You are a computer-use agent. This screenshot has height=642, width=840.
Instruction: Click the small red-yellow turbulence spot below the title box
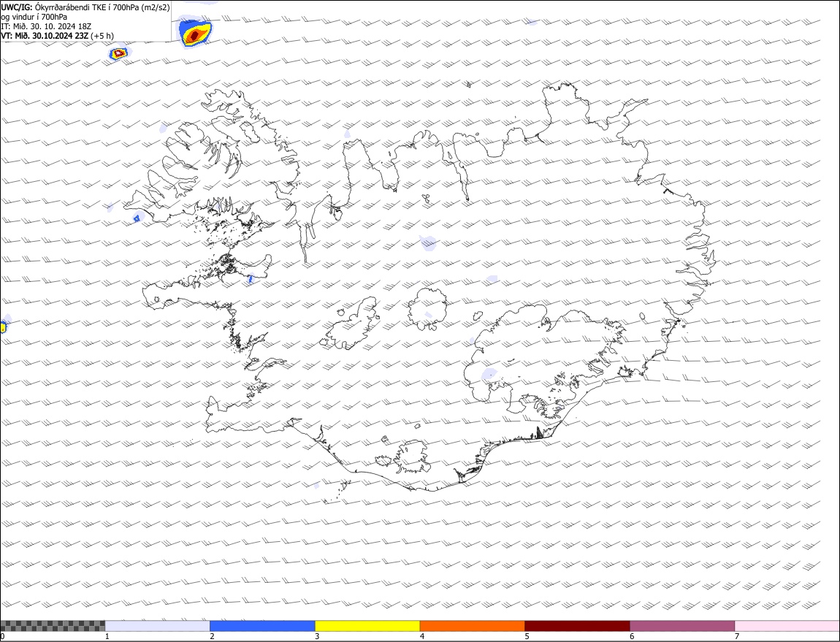[119, 53]
